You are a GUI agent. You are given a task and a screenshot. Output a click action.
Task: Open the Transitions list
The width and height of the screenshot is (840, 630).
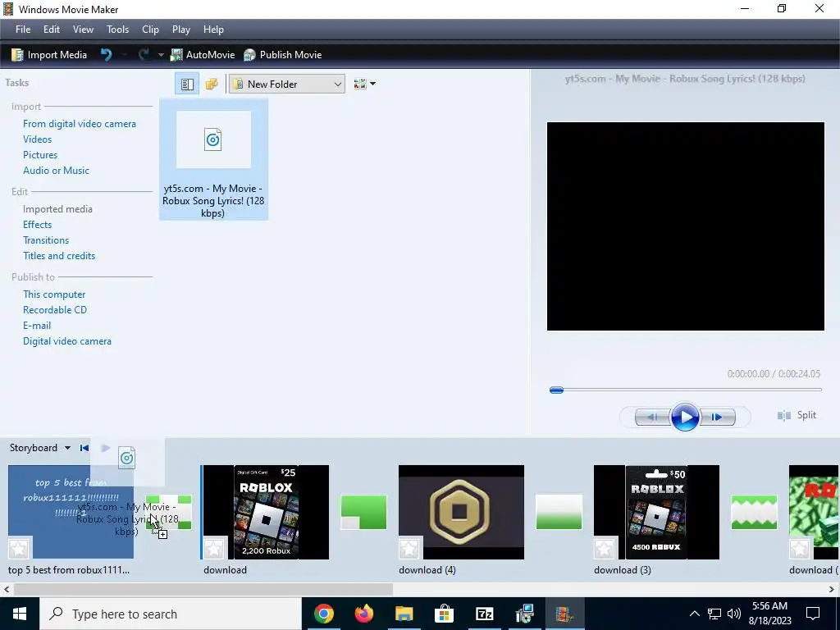(46, 240)
